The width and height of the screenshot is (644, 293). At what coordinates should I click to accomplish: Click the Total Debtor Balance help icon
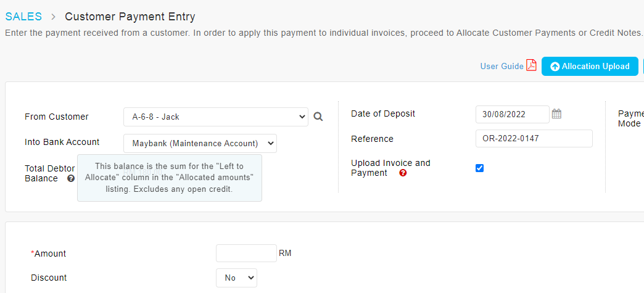pyautogui.click(x=71, y=178)
